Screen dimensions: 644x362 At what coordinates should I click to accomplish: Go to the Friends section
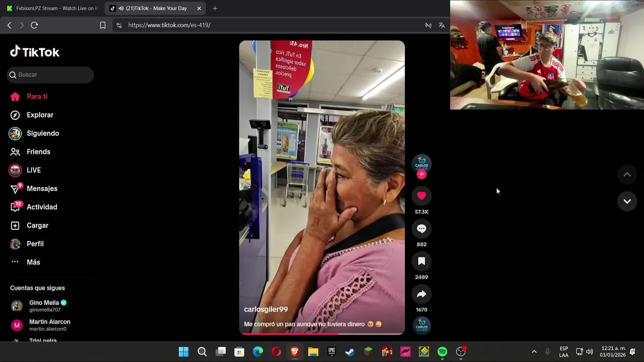point(30,152)
